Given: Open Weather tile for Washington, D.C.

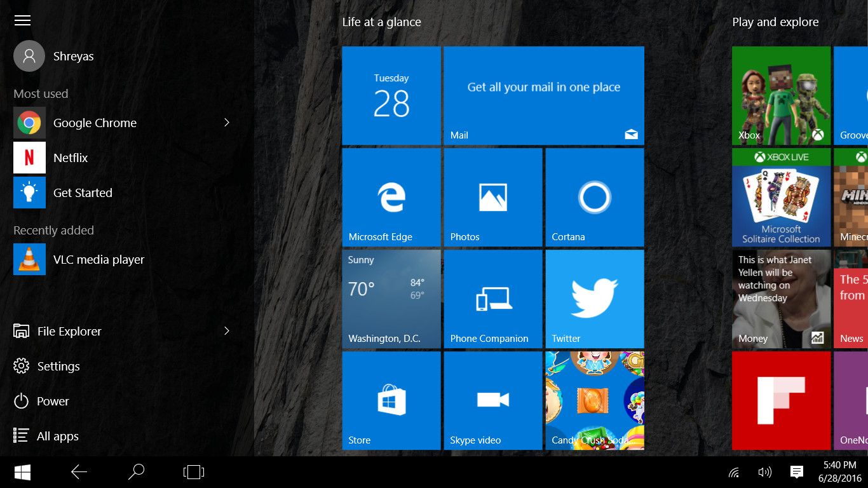Looking at the screenshot, I should pos(391,299).
